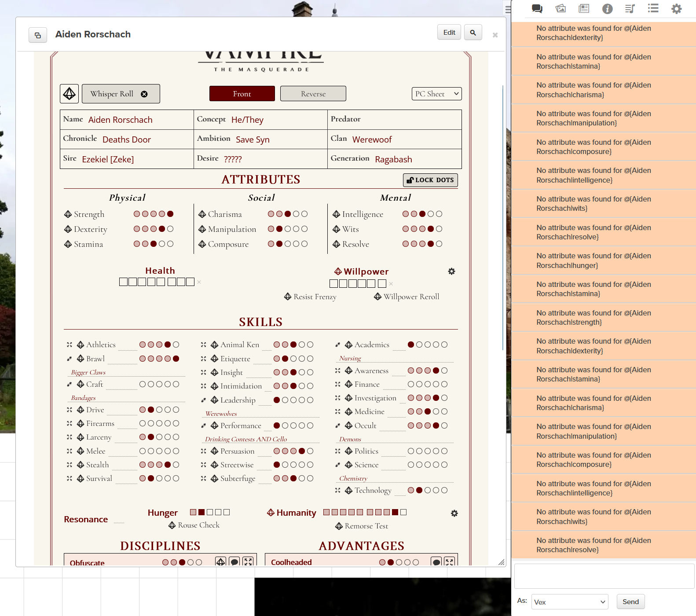Switch to the Reverse sheet tab
The height and width of the screenshot is (616, 696).
(313, 94)
